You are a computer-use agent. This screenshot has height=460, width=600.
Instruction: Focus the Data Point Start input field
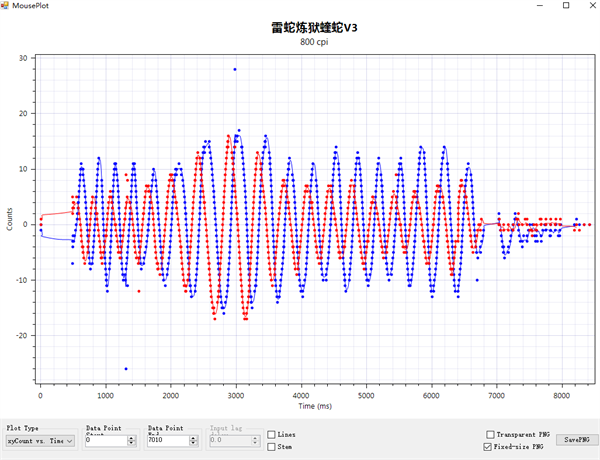click(x=106, y=440)
